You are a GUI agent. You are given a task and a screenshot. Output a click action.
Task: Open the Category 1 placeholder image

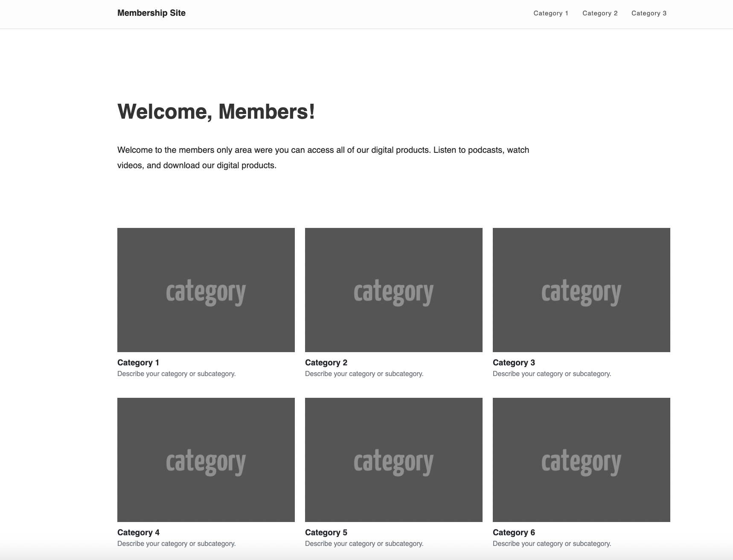[x=206, y=290]
